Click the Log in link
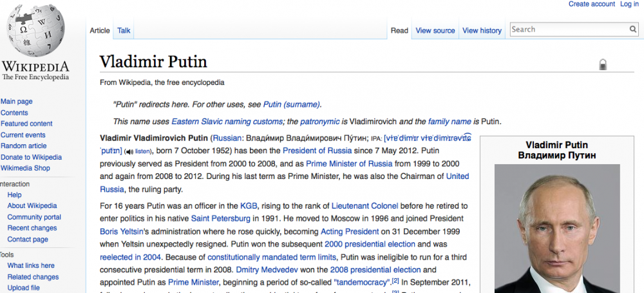 629,5
